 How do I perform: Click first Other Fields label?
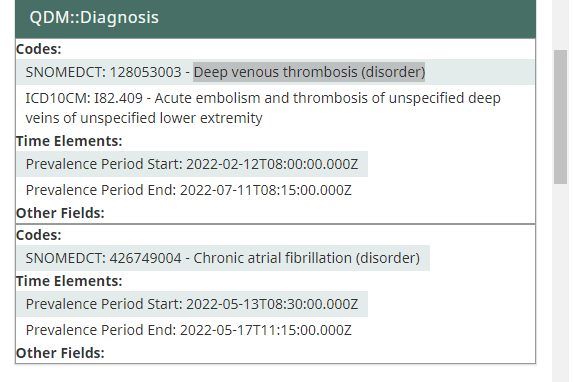60,213
